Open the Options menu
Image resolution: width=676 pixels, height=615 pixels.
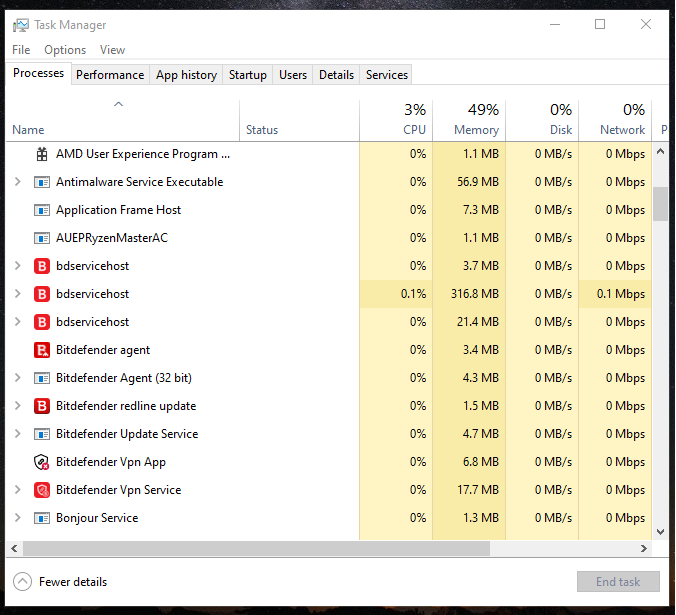tap(65, 50)
